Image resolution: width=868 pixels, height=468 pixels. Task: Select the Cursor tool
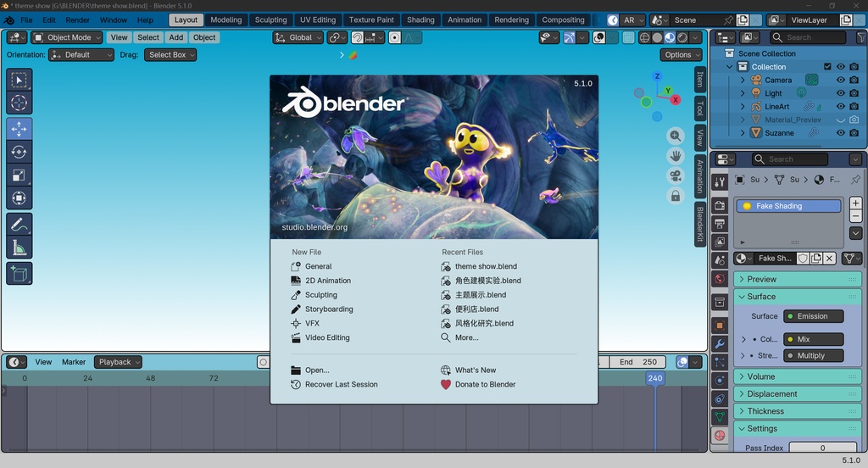click(x=19, y=103)
